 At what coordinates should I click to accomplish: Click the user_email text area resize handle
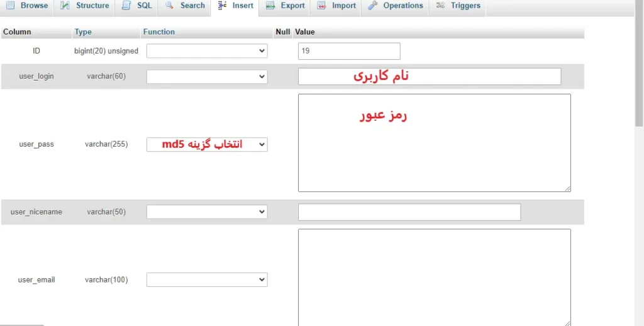tap(567, 323)
